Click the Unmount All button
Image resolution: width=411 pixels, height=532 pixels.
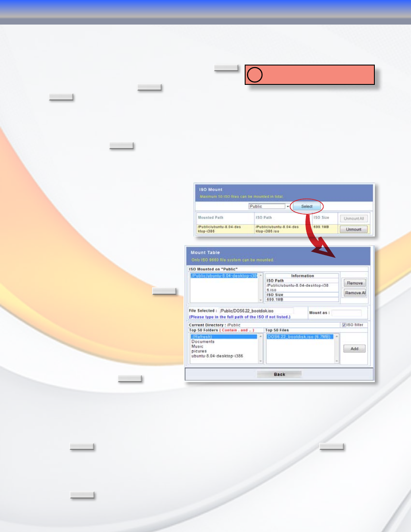pyautogui.click(x=354, y=218)
